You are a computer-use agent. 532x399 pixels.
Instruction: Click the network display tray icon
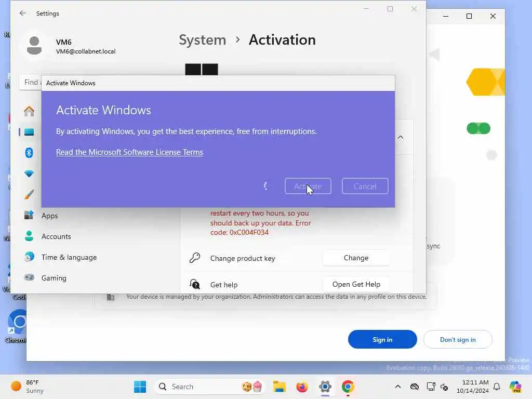coord(431,387)
